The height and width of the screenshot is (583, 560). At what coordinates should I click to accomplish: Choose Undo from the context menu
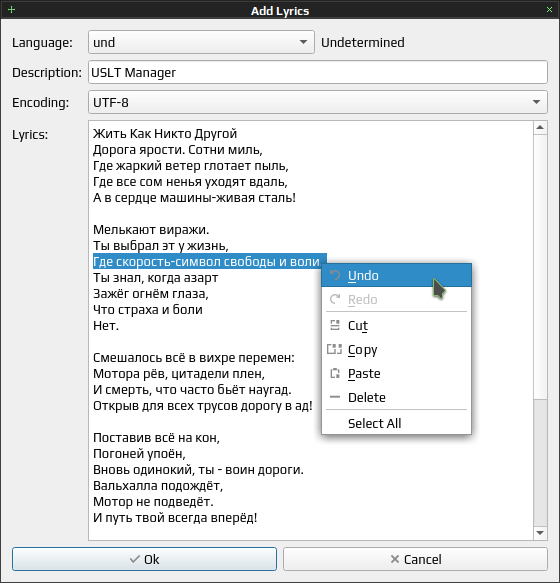click(x=396, y=275)
